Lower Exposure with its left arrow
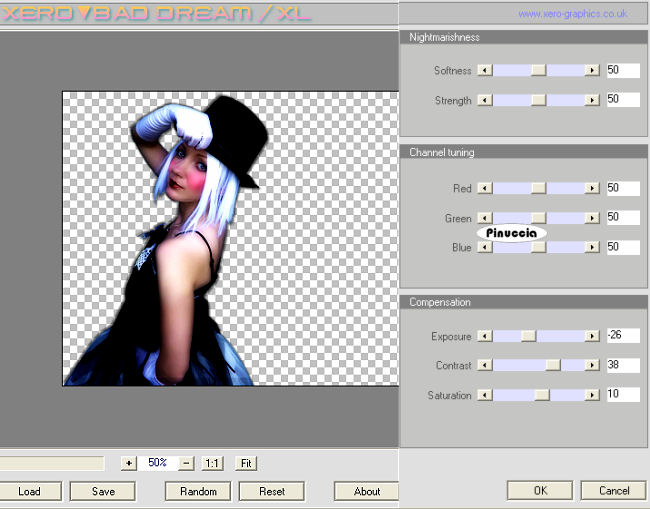Image resolution: width=650 pixels, height=509 pixels. pos(485,336)
